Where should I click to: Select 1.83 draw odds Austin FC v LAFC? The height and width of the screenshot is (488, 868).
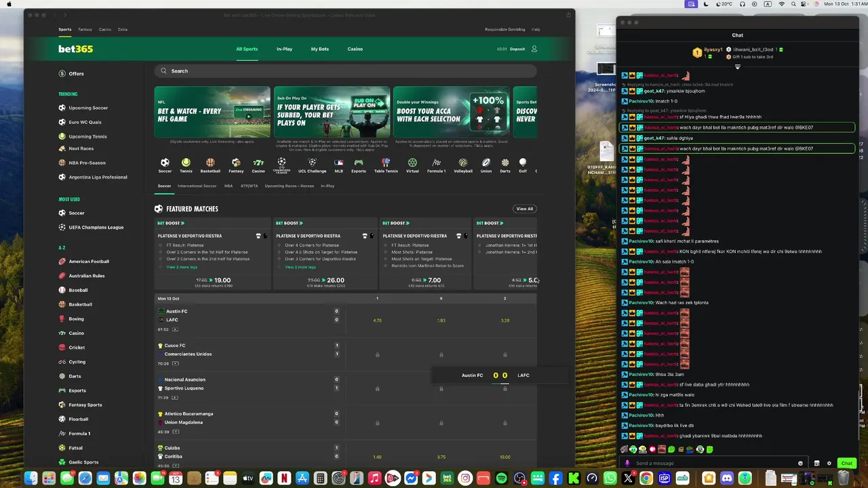coord(441,320)
